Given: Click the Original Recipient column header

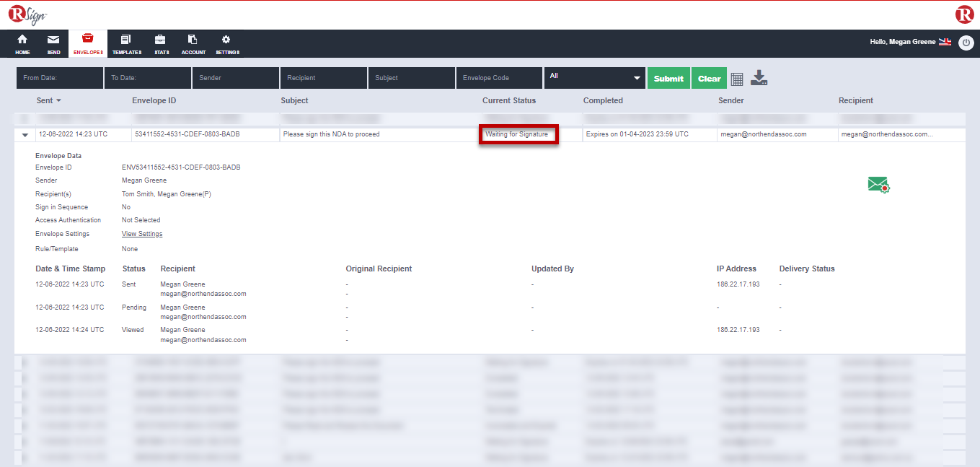Looking at the screenshot, I should click(379, 269).
